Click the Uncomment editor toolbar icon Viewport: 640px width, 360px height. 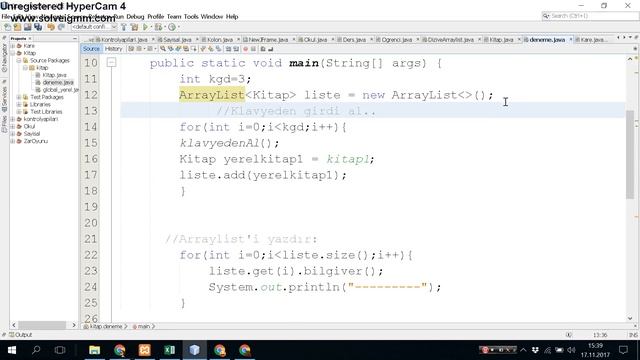tap(270, 49)
